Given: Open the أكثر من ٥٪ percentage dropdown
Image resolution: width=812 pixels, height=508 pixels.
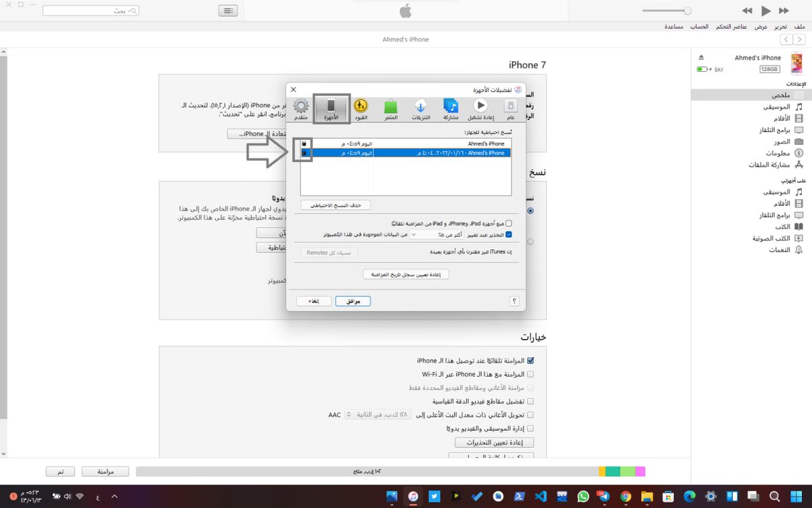Looking at the screenshot, I should (436, 234).
